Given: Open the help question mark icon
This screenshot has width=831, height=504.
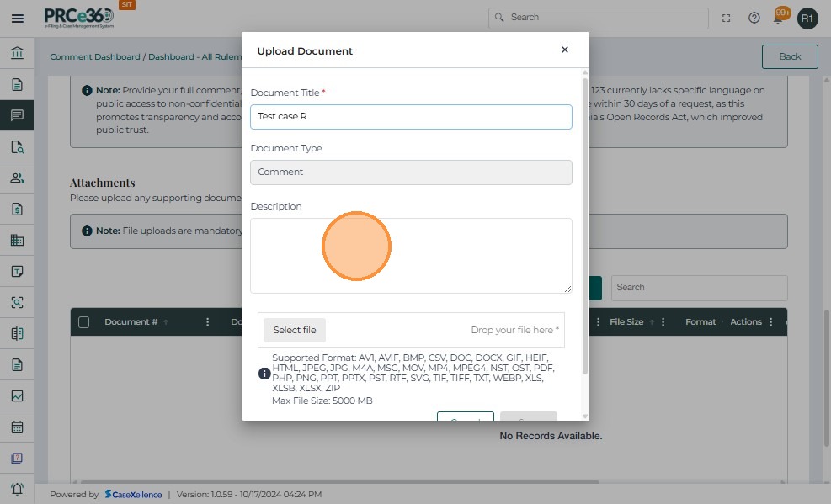Looking at the screenshot, I should [754, 18].
